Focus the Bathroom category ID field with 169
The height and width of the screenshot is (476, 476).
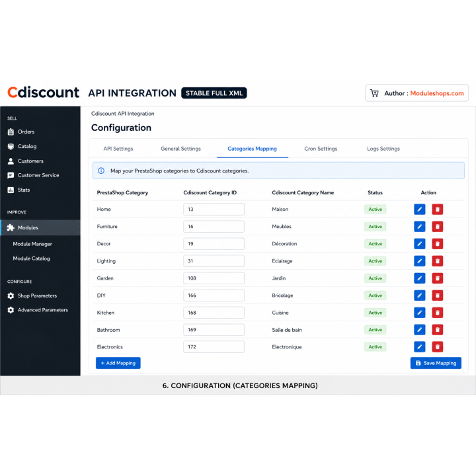click(x=214, y=330)
